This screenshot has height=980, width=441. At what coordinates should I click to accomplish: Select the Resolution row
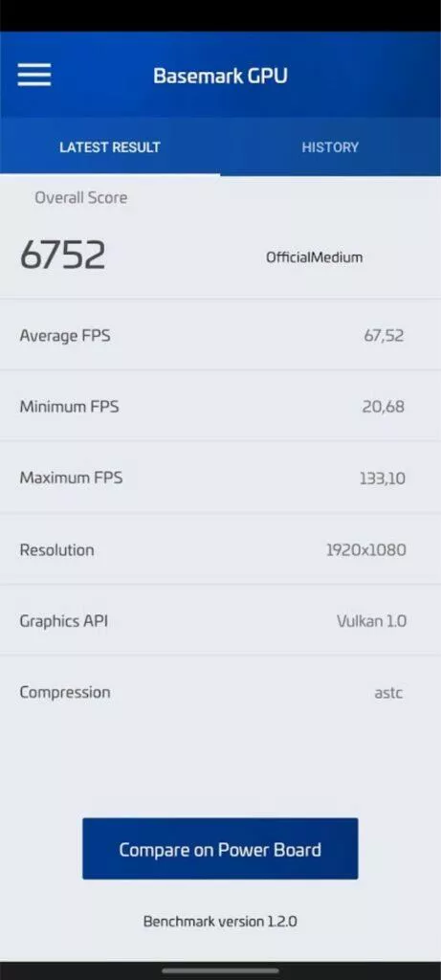[220, 549]
